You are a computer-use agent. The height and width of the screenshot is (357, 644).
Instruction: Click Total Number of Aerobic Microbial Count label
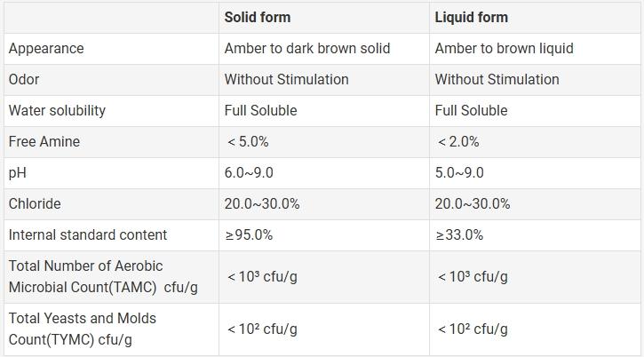tap(103, 276)
